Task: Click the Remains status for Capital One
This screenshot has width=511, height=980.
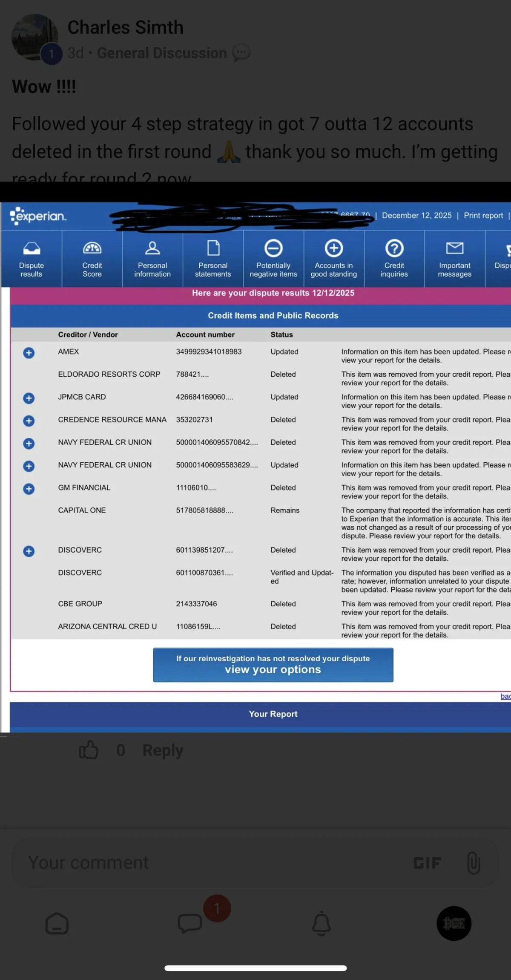Action: click(x=285, y=510)
